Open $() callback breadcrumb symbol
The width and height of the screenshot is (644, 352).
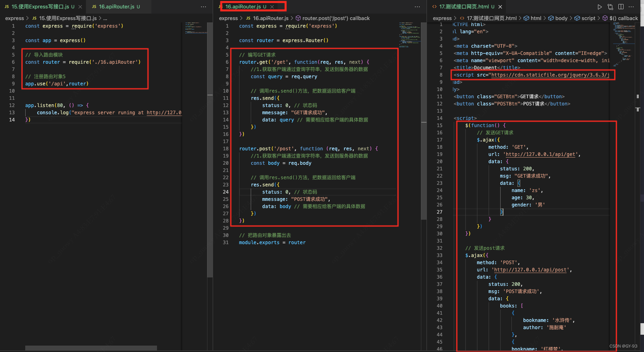pos(620,18)
